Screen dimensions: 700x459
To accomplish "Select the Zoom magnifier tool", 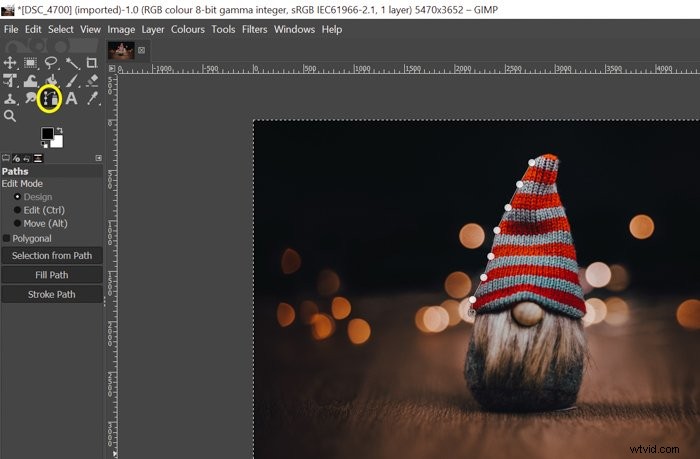I will coord(10,116).
